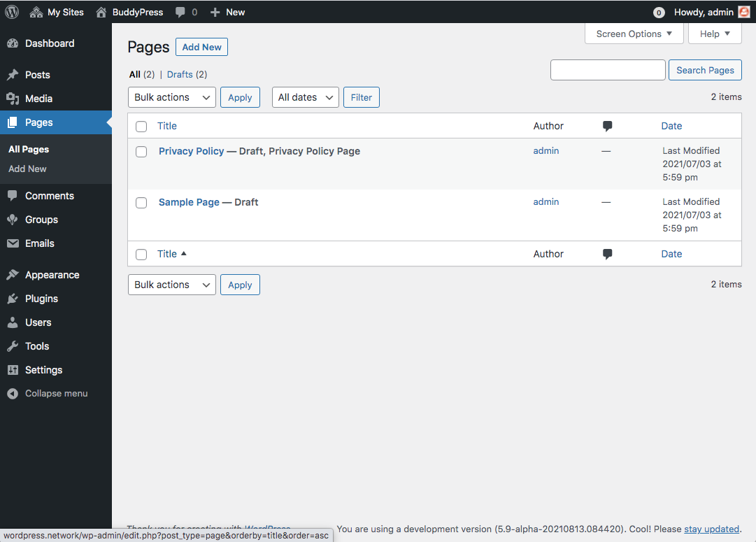Open the BuddyPress site home icon
Image resolution: width=756 pixels, height=542 pixels.
tap(101, 12)
